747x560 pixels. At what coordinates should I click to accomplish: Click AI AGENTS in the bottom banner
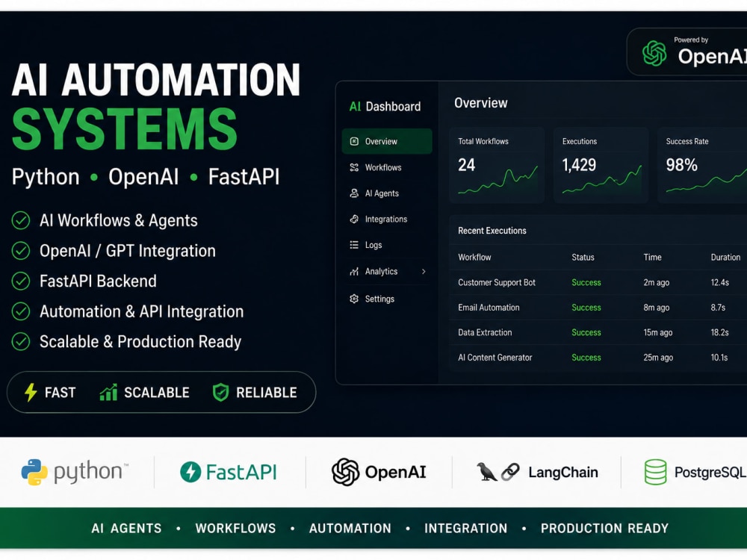point(127,529)
